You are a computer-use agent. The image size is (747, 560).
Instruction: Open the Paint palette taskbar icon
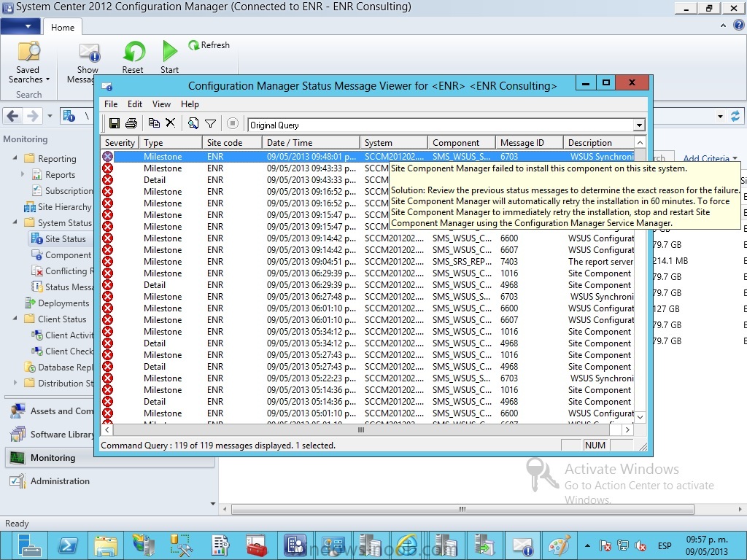[560, 545]
